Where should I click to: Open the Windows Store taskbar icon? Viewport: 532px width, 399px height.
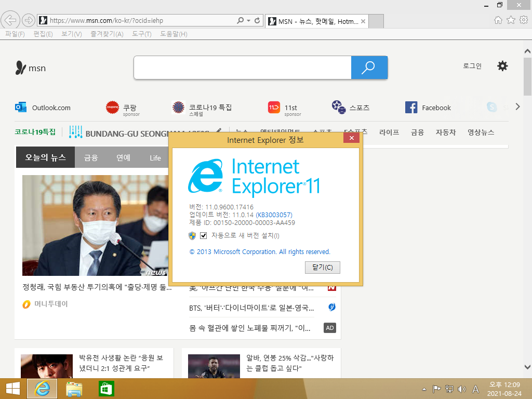106,389
